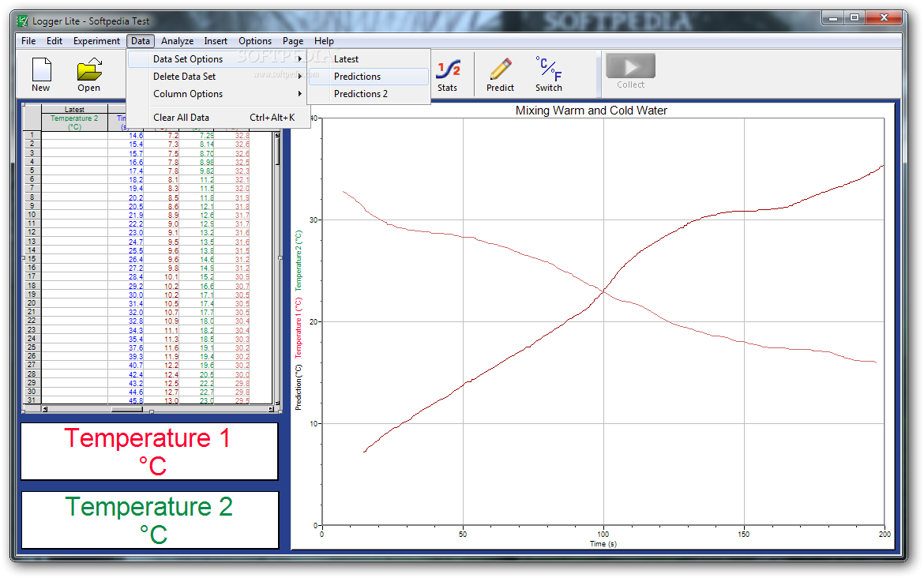Expand the Column Options submenu

pos(218,94)
